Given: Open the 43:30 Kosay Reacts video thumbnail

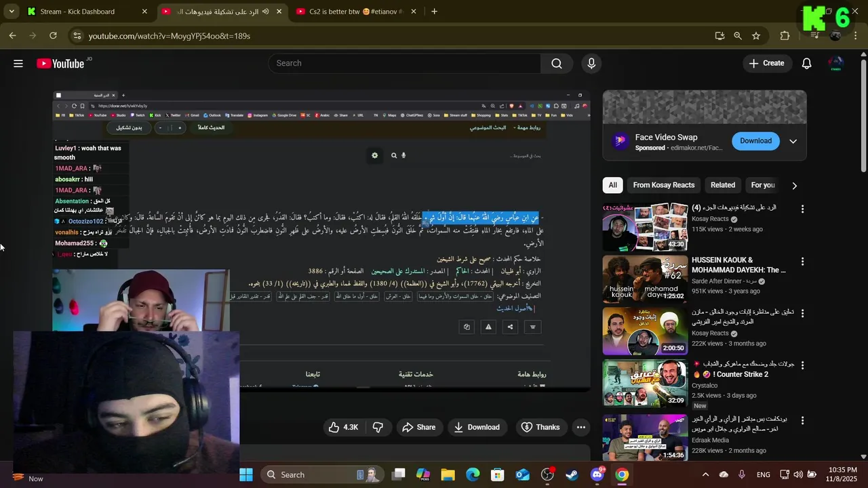Looking at the screenshot, I should [645, 227].
